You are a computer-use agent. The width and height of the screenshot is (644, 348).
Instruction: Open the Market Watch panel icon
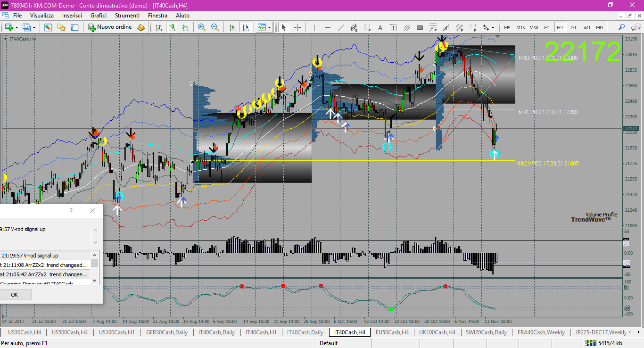tap(48, 27)
